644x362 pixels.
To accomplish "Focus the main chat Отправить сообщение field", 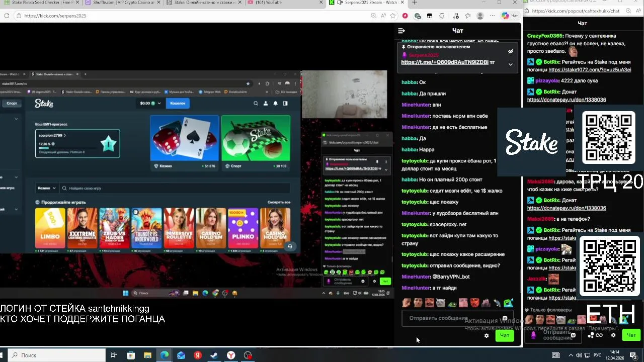I will click(457, 318).
